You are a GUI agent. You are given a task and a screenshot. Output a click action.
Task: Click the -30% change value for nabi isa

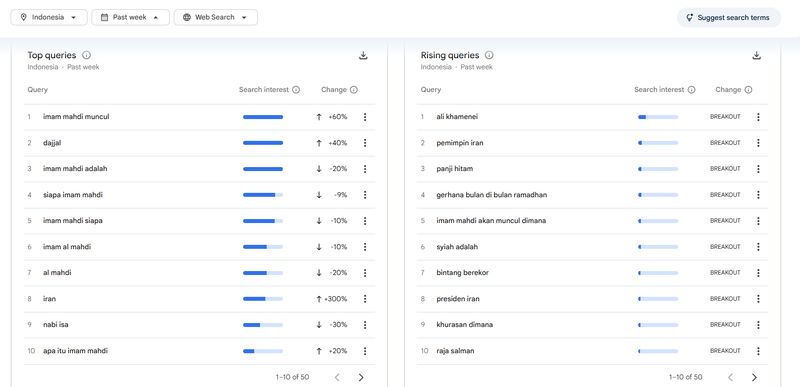[x=338, y=325]
